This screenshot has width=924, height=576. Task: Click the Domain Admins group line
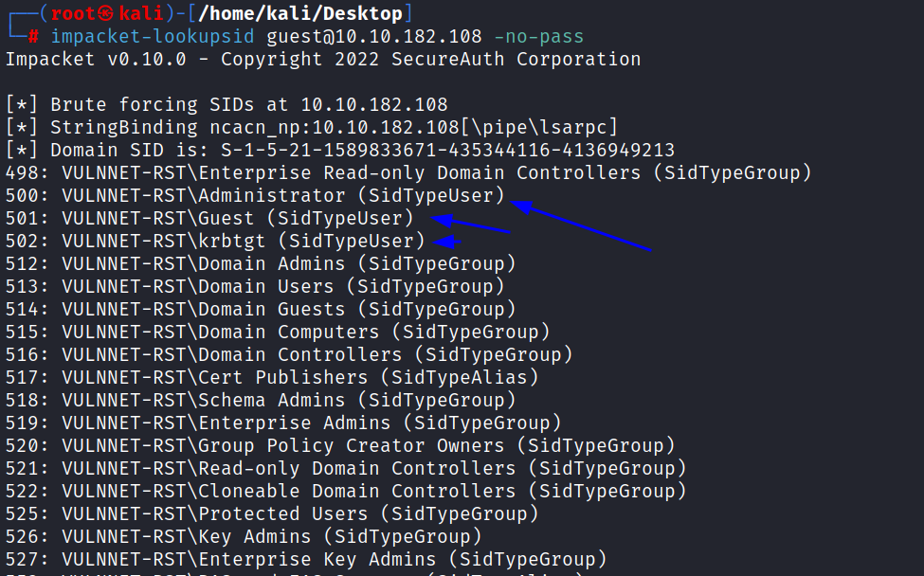pyautogui.click(x=261, y=264)
